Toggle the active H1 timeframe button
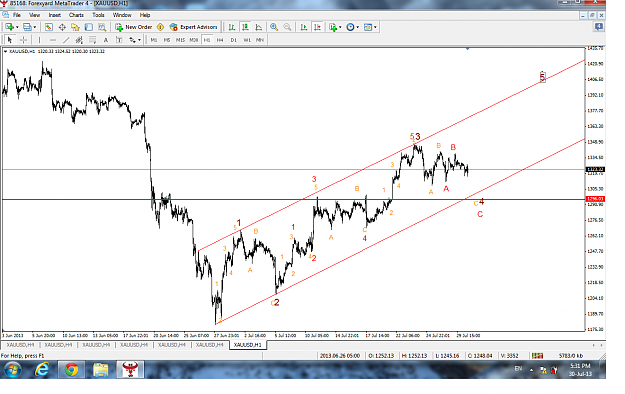Screen dimensions: 625x394 [206, 40]
